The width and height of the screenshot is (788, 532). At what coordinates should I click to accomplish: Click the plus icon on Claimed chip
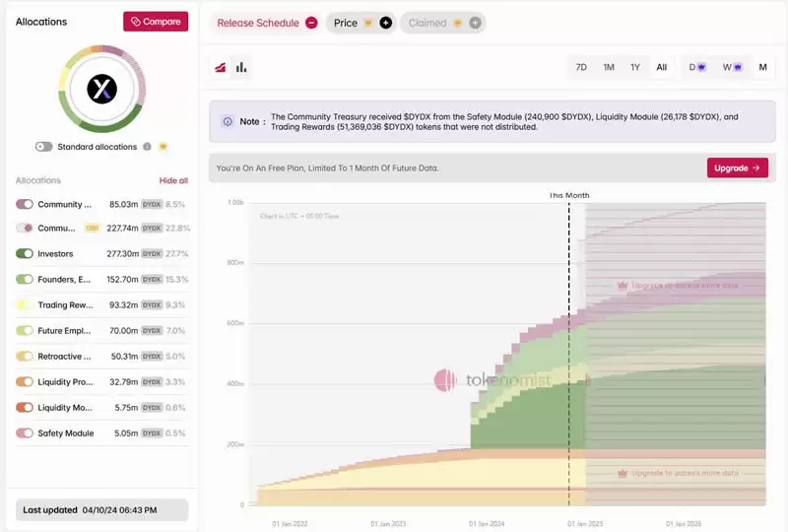(x=475, y=23)
